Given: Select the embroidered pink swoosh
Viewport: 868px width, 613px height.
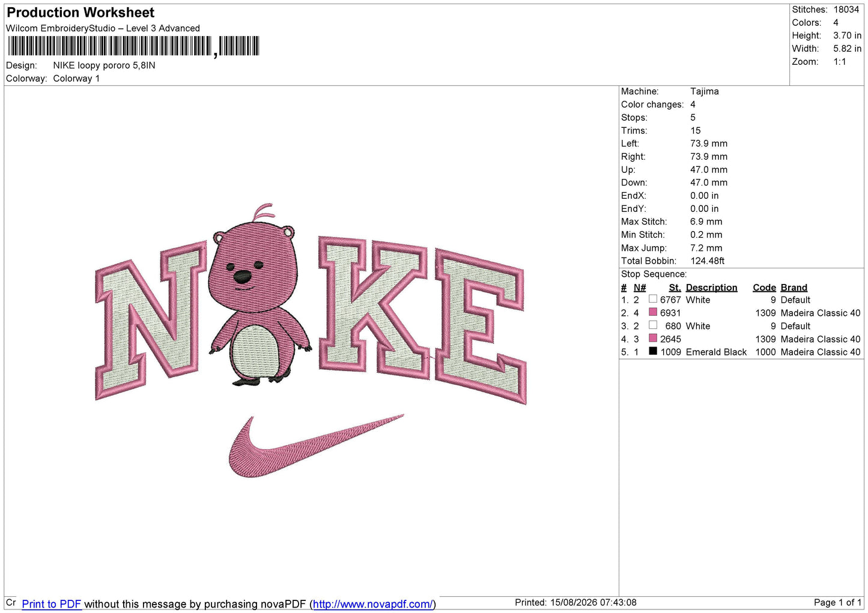Looking at the screenshot, I should (316, 446).
